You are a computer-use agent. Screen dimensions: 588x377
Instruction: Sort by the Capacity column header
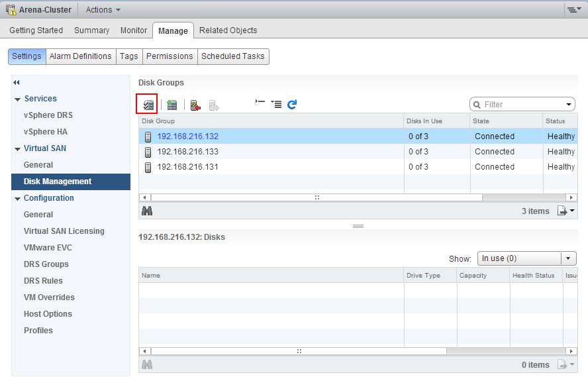click(x=483, y=276)
